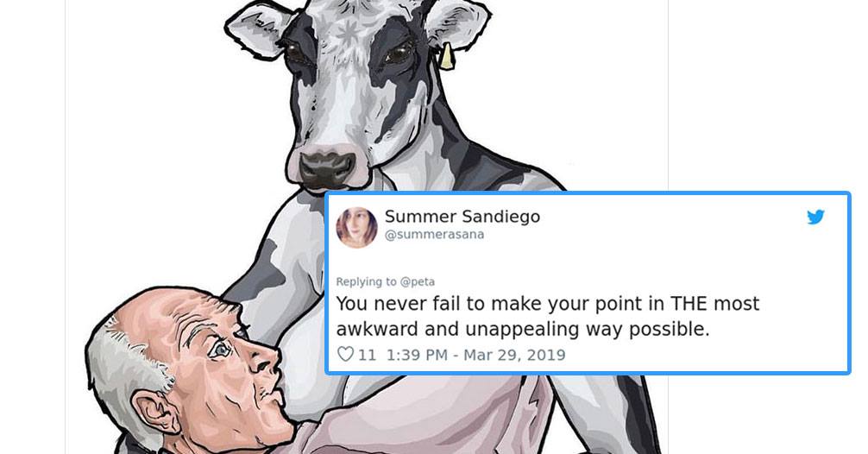Like the tweet via the heart icon

[x=345, y=354]
